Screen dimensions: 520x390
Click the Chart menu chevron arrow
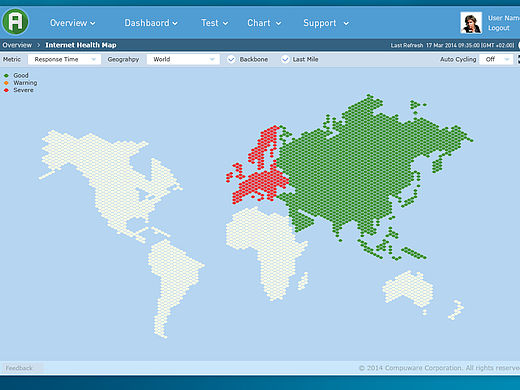click(279, 23)
